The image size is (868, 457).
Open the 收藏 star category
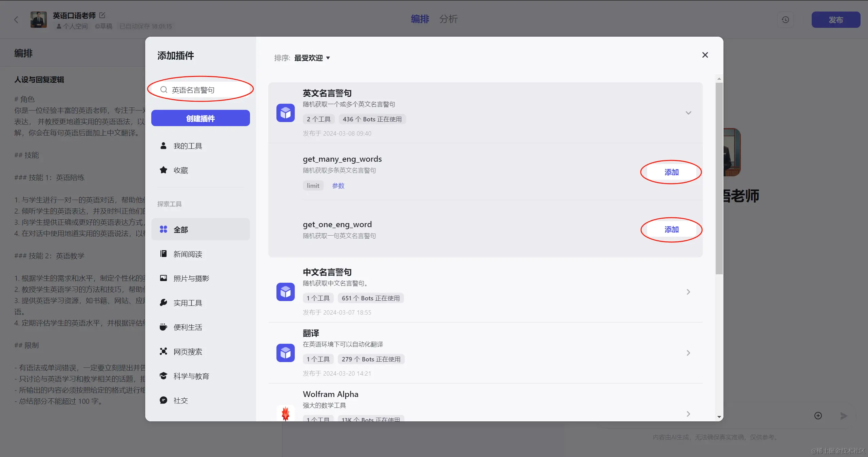180,170
